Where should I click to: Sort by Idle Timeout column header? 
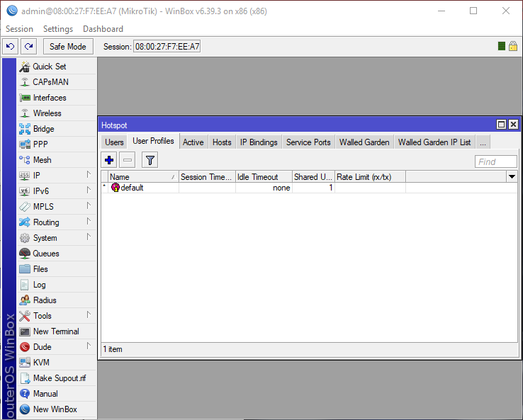[x=264, y=177]
